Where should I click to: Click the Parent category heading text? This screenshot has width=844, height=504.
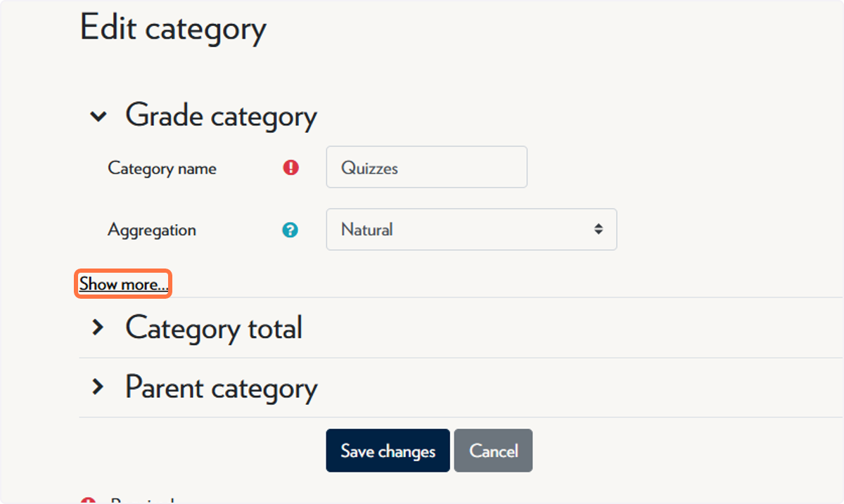(222, 387)
